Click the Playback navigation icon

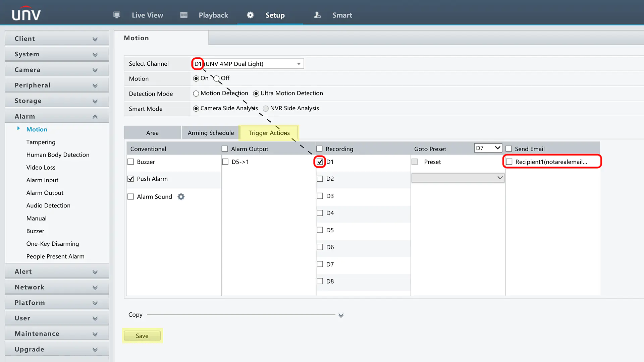(183, 15)
